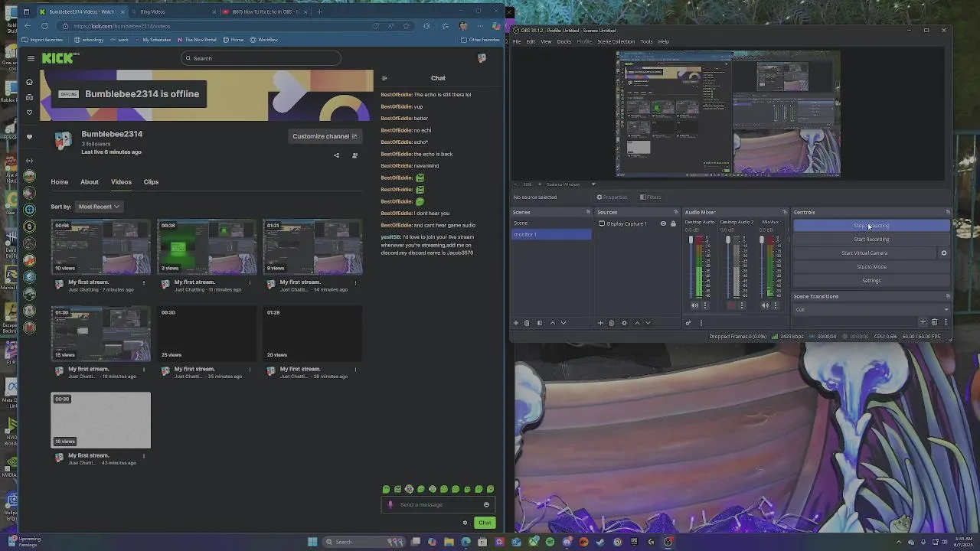Configure virtual camera gear icon

(943, 253)
